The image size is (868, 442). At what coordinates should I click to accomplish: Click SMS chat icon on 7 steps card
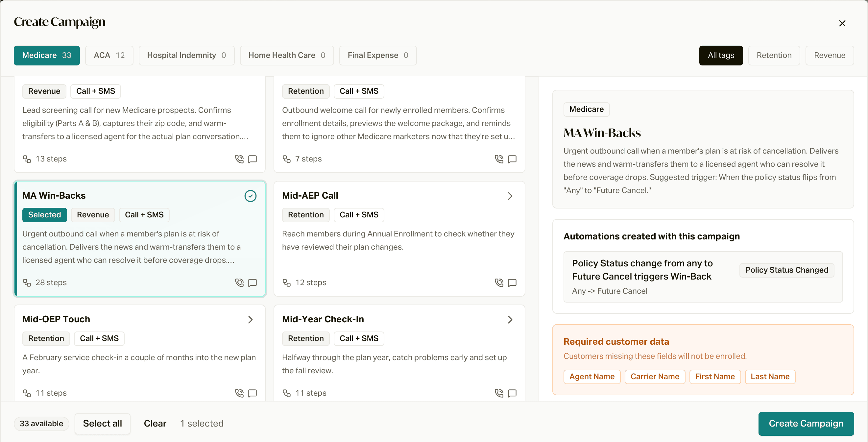[x=512, y=159]
